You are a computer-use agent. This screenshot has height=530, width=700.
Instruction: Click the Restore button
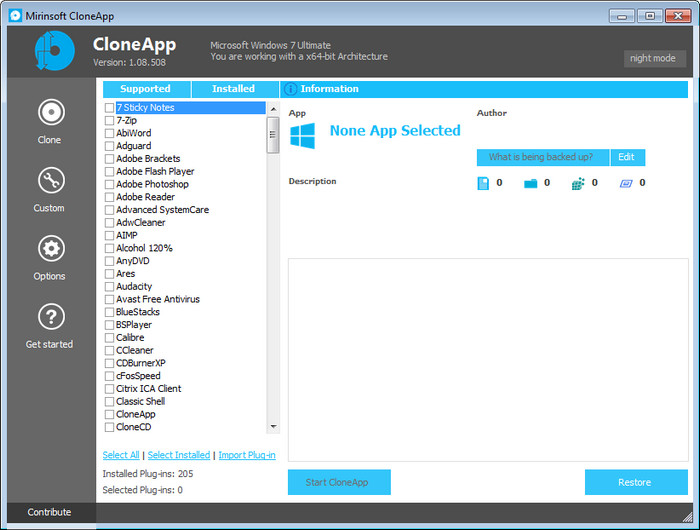coord(636,482)
